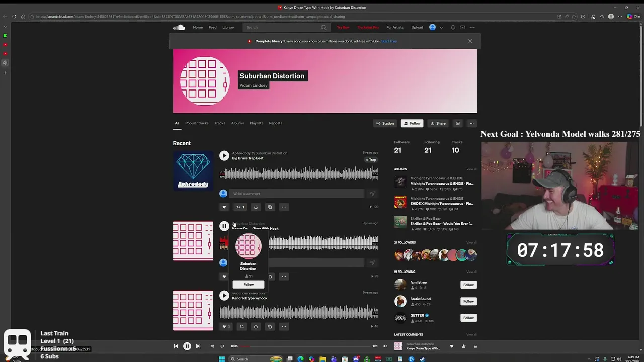Image resolution: width=644 pixels, height=362 pixels.
Task: Open the Library page
Action: point(228,27)
